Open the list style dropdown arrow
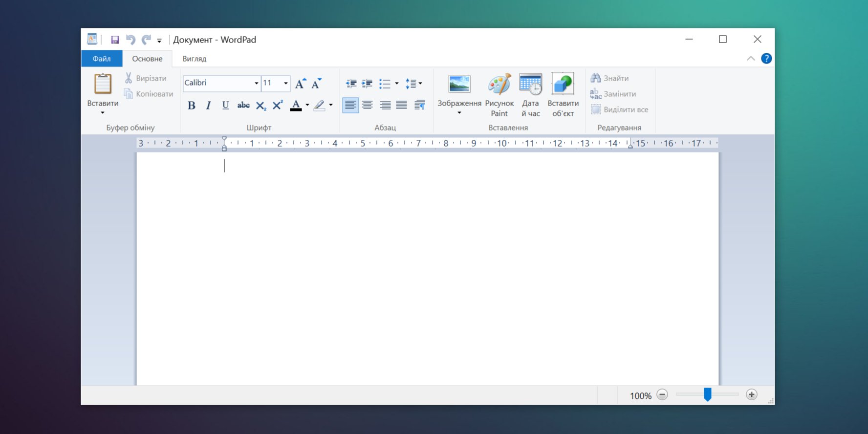This screenshot has height=434, width=868. coord(397,84)
